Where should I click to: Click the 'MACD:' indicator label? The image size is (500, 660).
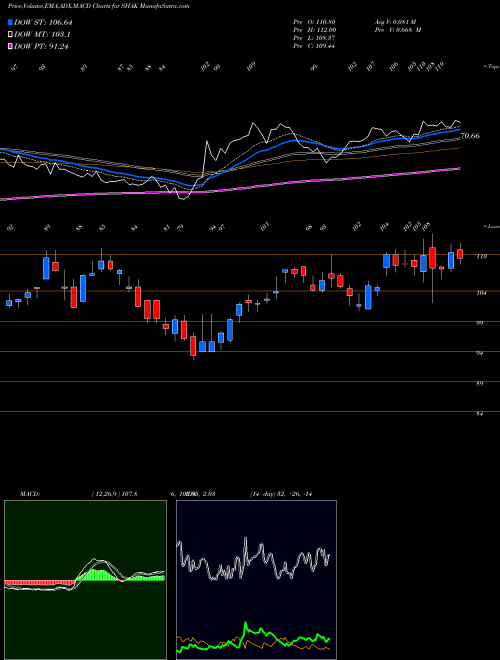pyautogui.click(x=30, y=494)
